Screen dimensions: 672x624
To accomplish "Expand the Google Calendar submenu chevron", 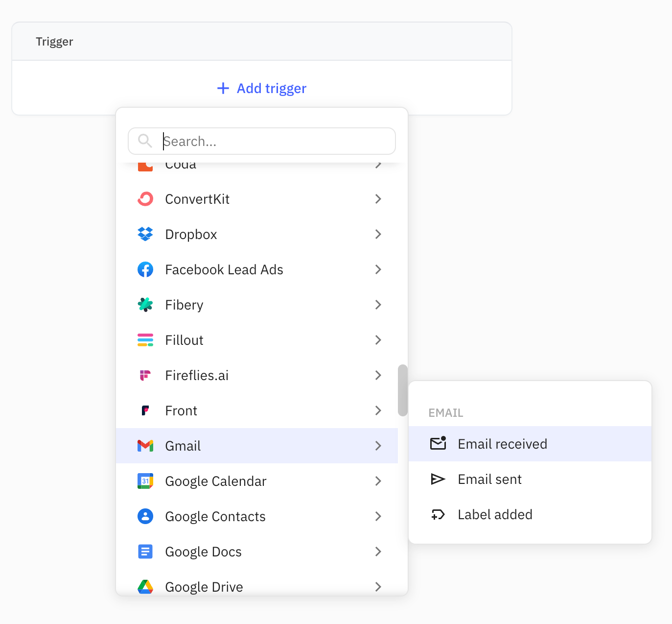I will 378,481.
